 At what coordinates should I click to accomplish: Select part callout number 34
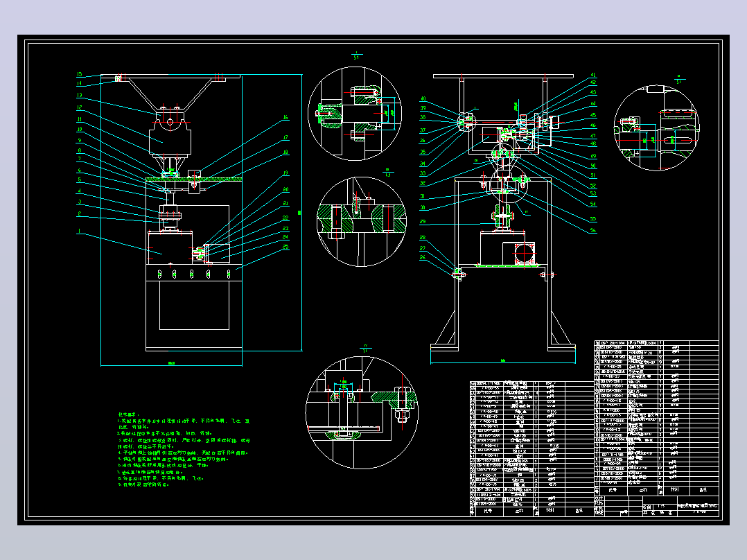tap(423, 164)
